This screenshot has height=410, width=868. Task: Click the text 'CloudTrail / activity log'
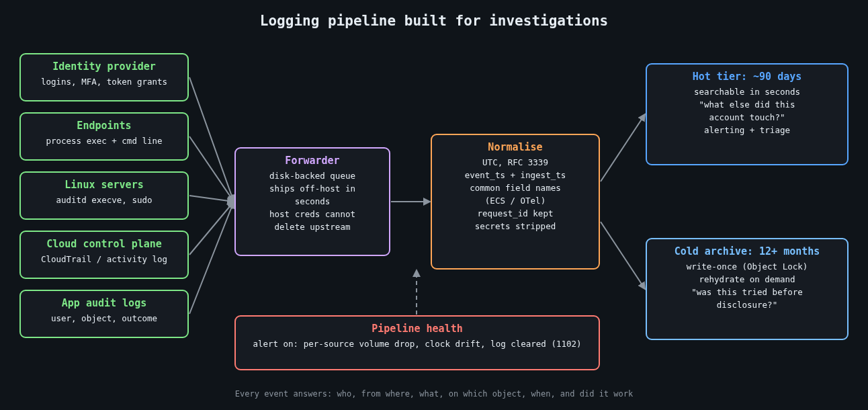[x=104, y=259]
